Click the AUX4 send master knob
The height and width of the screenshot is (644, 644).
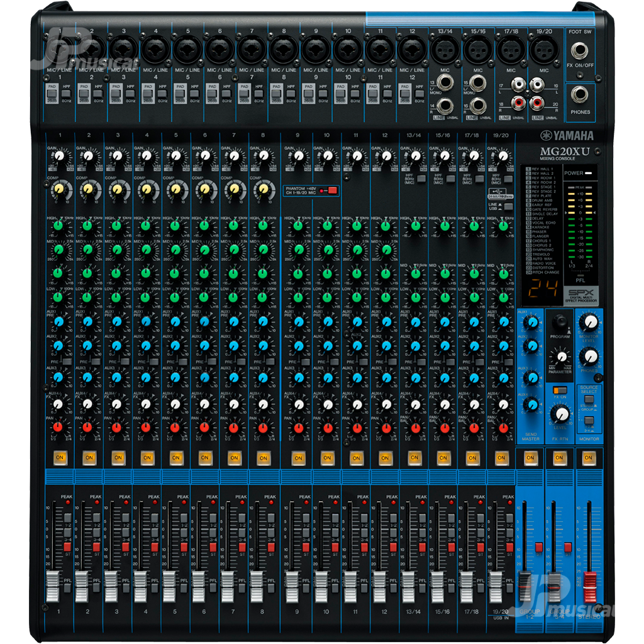(532, 406)
